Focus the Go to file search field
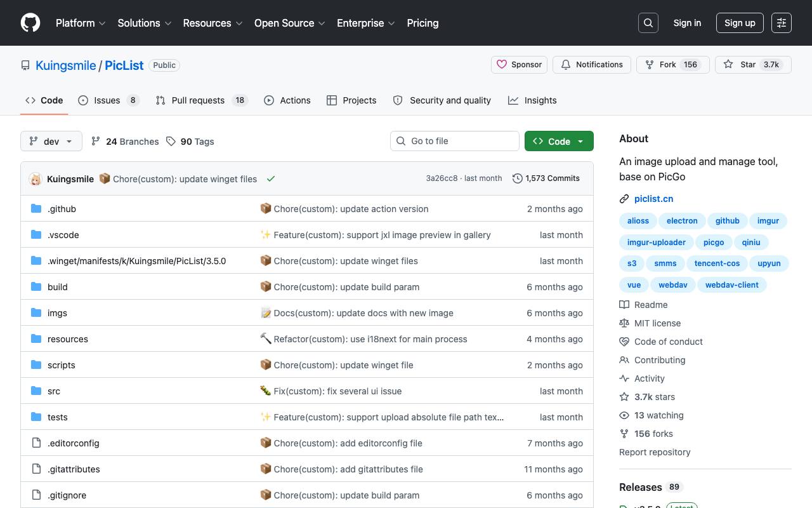This screenshot has width=812, height=508. (x=455, y=141)
